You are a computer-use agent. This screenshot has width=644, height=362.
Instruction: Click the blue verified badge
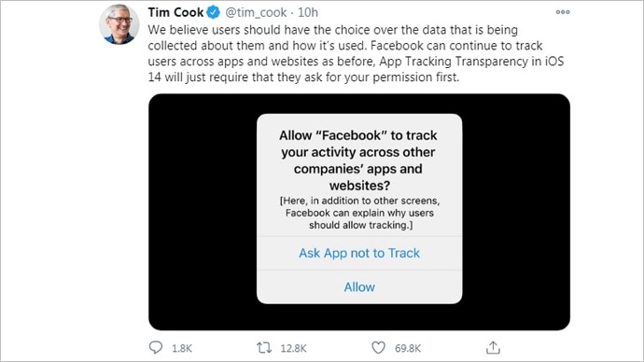tap(213, 12)
